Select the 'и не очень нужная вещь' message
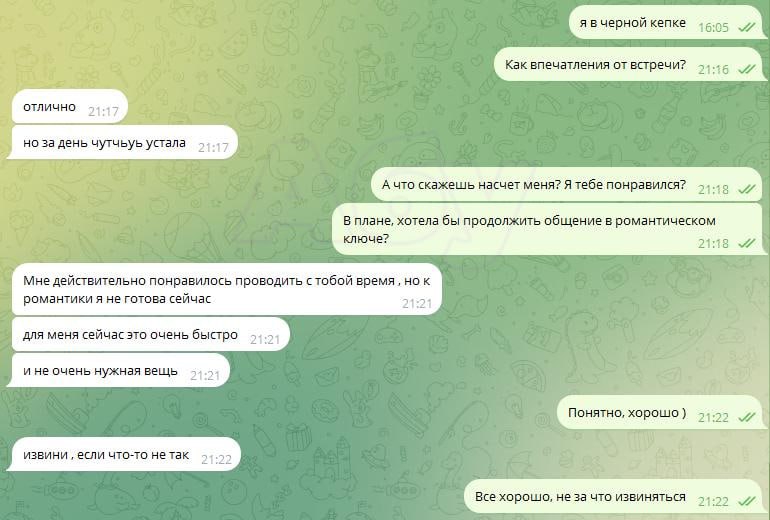This screenshot has width=770, height=520. [118, 370]
